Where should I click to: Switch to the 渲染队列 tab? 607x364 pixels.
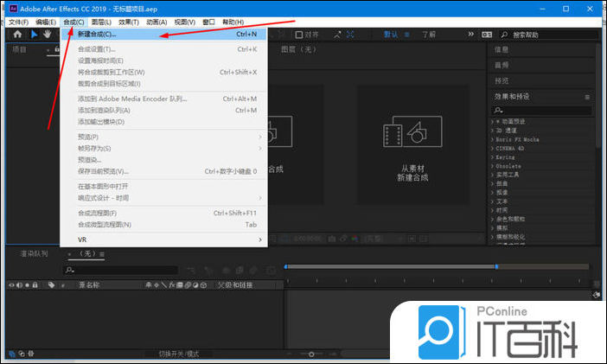(x=34, y=254)
